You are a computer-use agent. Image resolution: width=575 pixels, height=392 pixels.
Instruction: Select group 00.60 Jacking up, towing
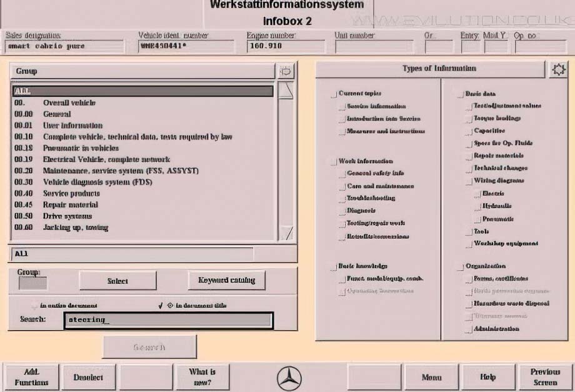coord(143,228)
